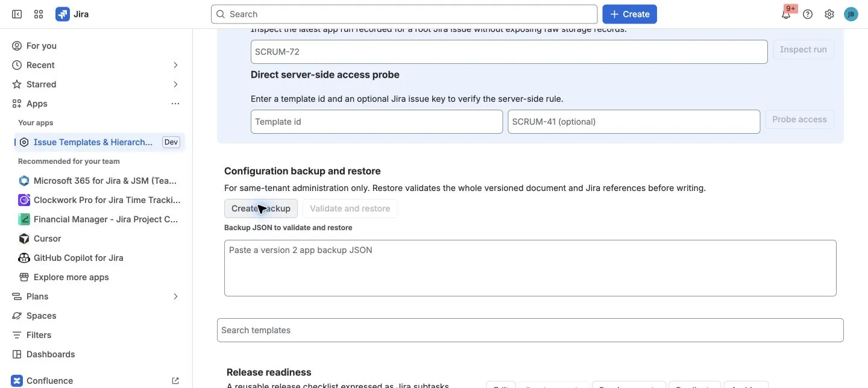The height and width of the screenshot is (388, 868).
Task: Click the Spaces icon in the sidebar
Action: pos(17,316)
